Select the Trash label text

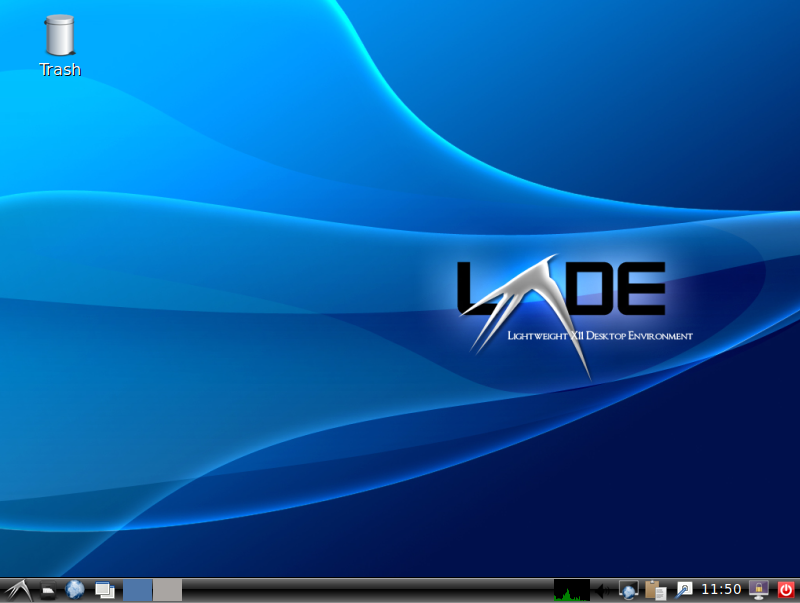[x=60, y=69]
